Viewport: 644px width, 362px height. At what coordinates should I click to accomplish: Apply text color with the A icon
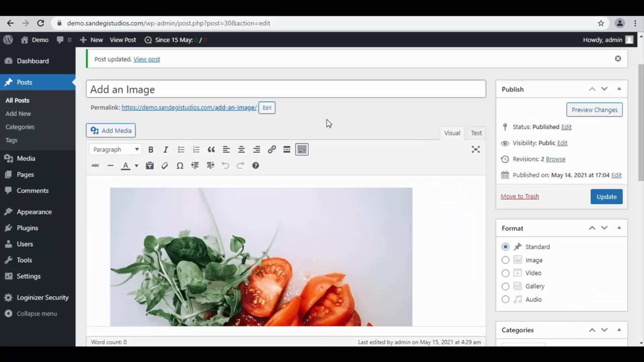[x=126, y=166]
